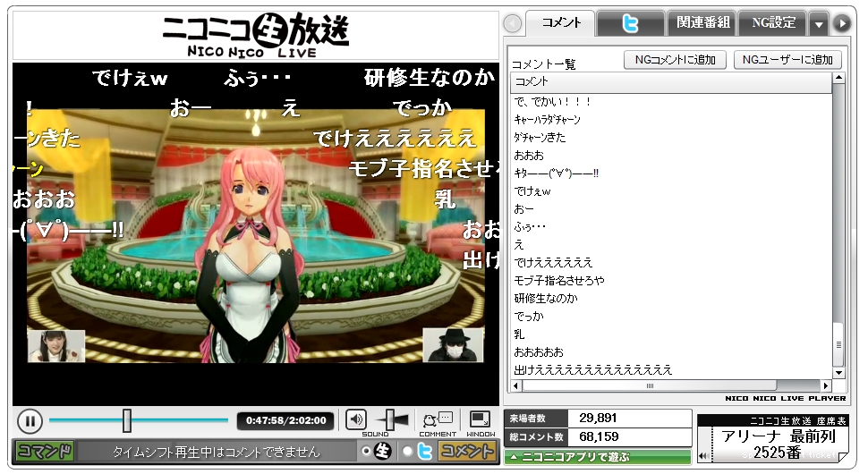
Task: Click the 来場者数 value 29,891
Action: 598,419
